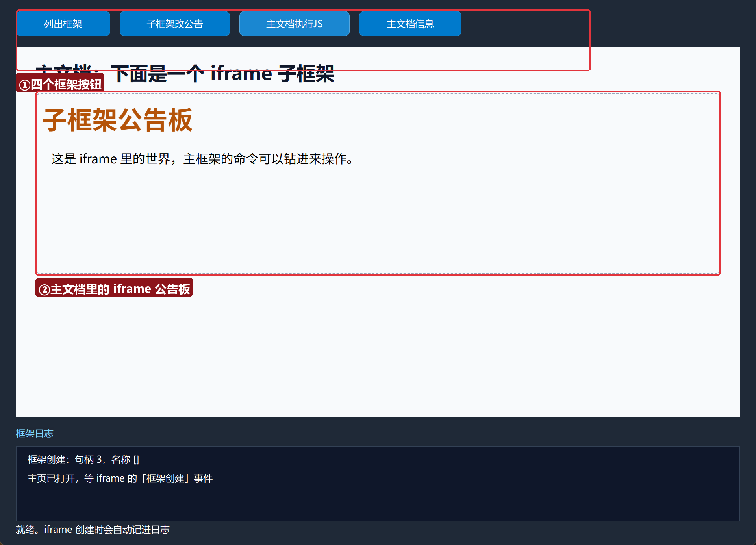
Task: Open the 主文档信息 button
Action: (x=410, y=24)
